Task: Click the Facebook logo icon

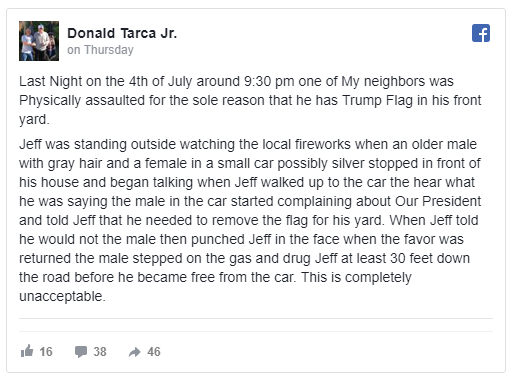Action: pos(481,33)
